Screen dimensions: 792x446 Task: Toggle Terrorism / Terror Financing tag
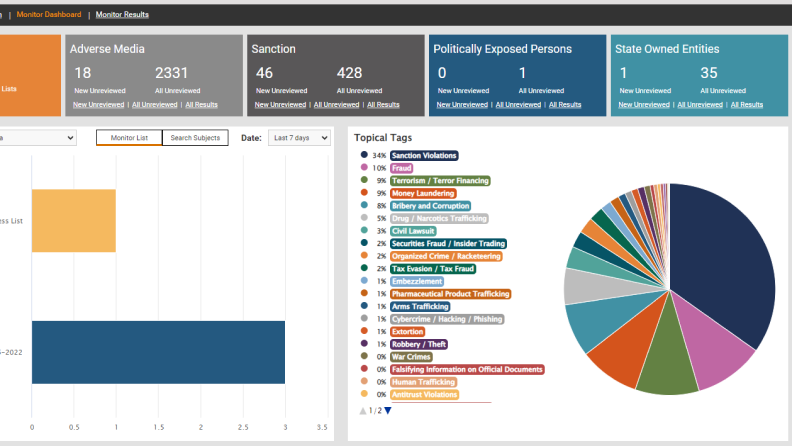pyautogui.click(x=440, y=181)
